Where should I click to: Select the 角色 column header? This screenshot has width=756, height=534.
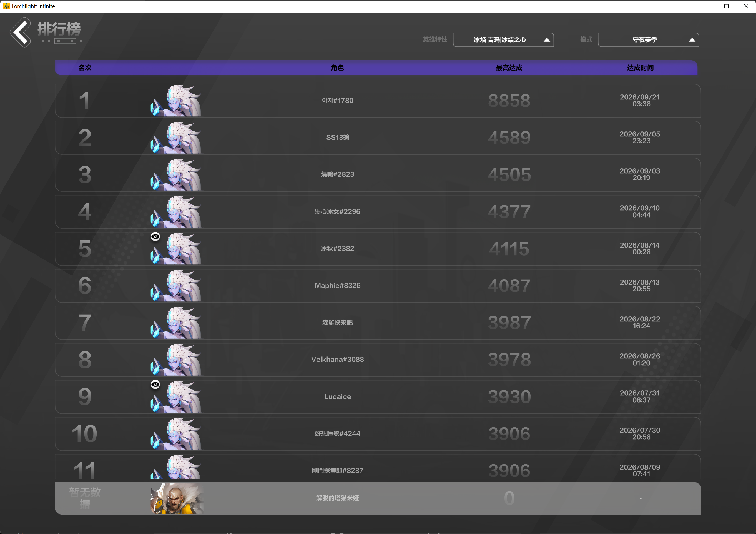pyautogui.click(x=338, y=68)
